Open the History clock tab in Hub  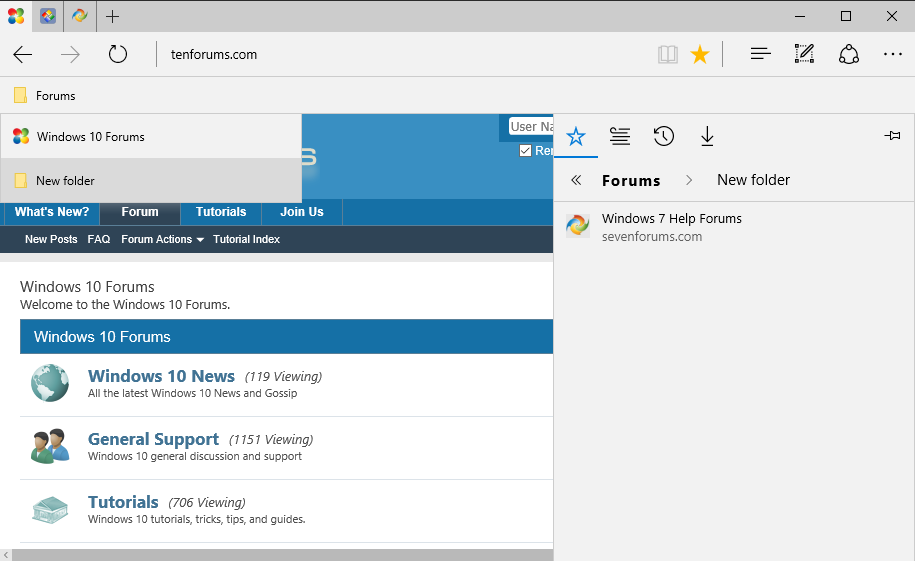click(x=663, y=137)
